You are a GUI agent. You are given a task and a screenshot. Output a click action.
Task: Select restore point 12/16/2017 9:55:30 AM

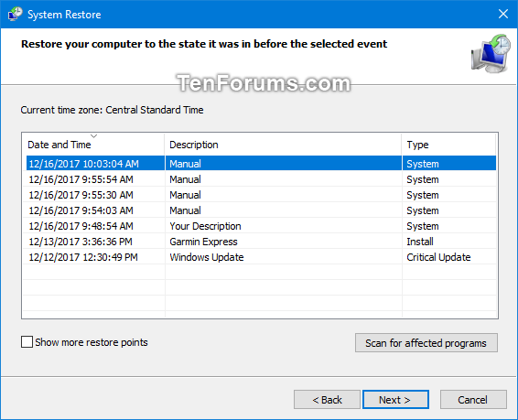tap(261, 195)
